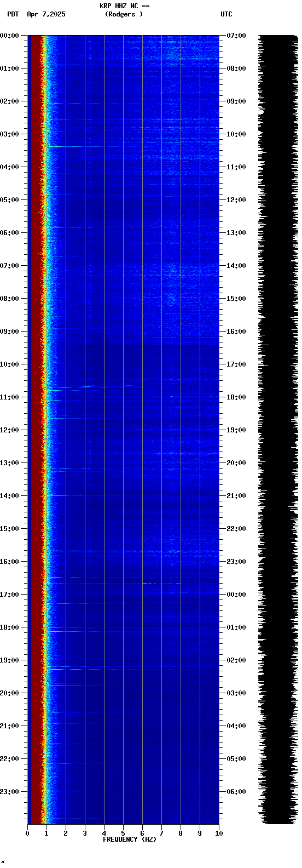The height and width of the screenshot is (868, 302).
Task: Click the 00:00 PDT time label
Action: pos(9,36)
